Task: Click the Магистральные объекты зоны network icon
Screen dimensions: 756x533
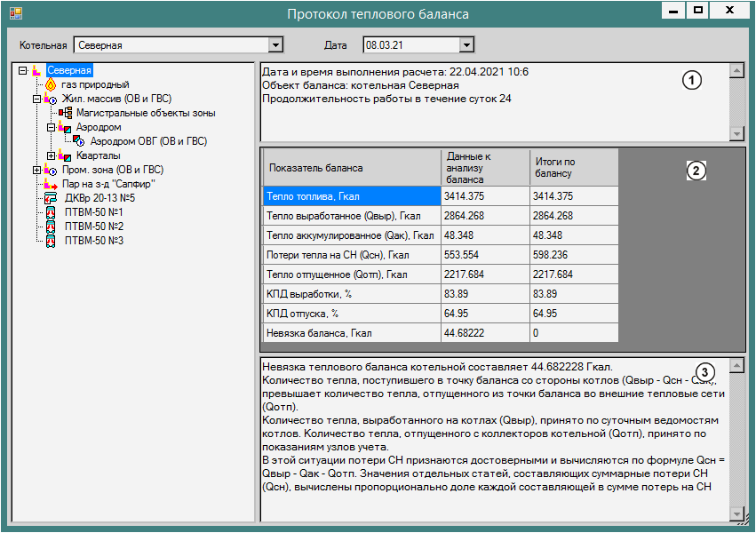Action: point(65,113)
